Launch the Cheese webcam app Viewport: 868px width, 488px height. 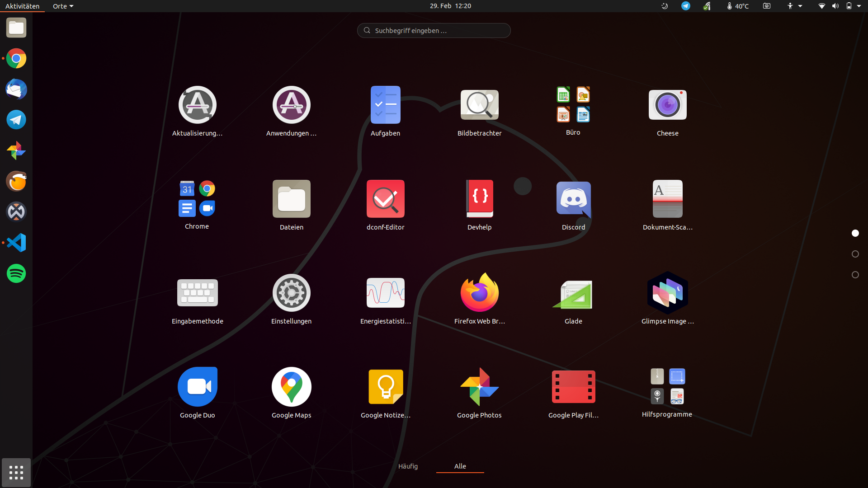click(667, 105)
